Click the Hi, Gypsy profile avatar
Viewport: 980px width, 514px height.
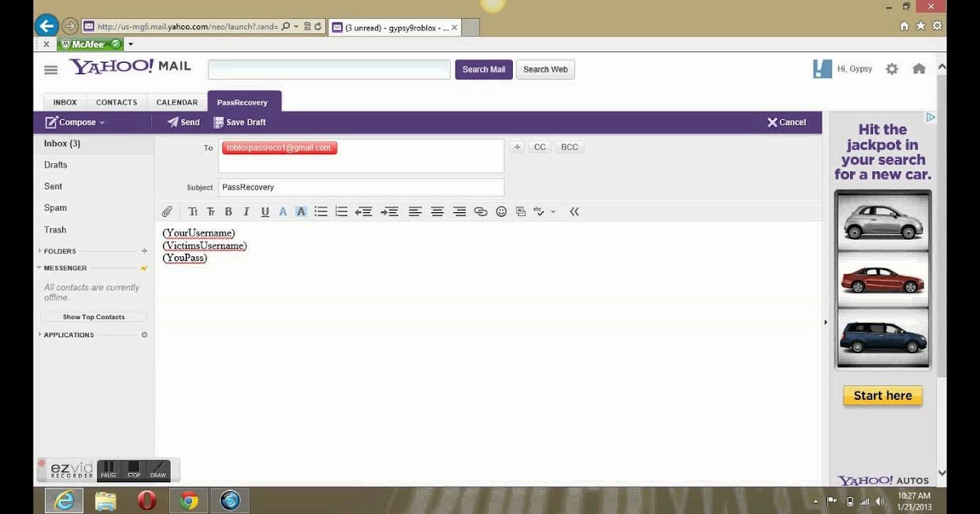coord(822,69)
